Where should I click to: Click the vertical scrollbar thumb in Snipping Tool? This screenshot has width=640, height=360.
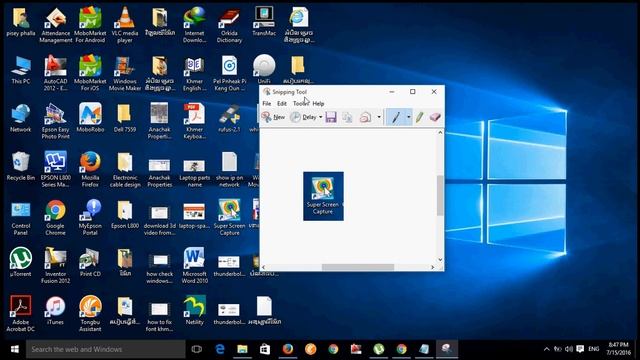pyautogui.click(x=440, y=196)
